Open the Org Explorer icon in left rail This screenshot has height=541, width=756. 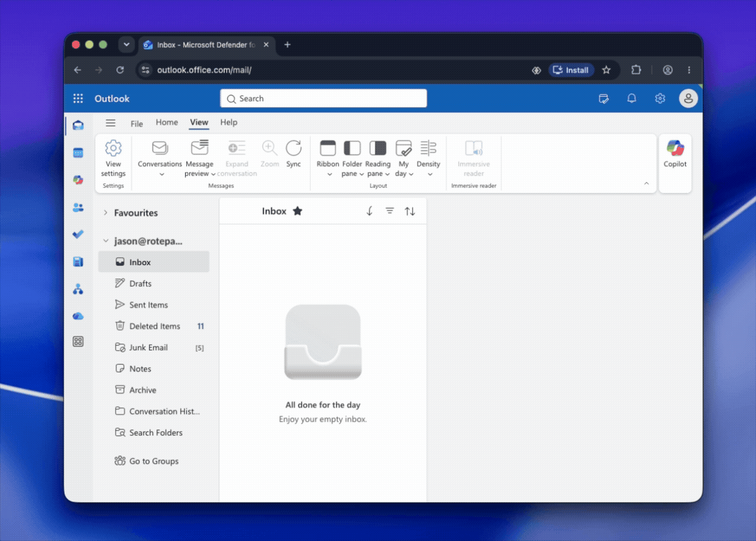point(78,289)
